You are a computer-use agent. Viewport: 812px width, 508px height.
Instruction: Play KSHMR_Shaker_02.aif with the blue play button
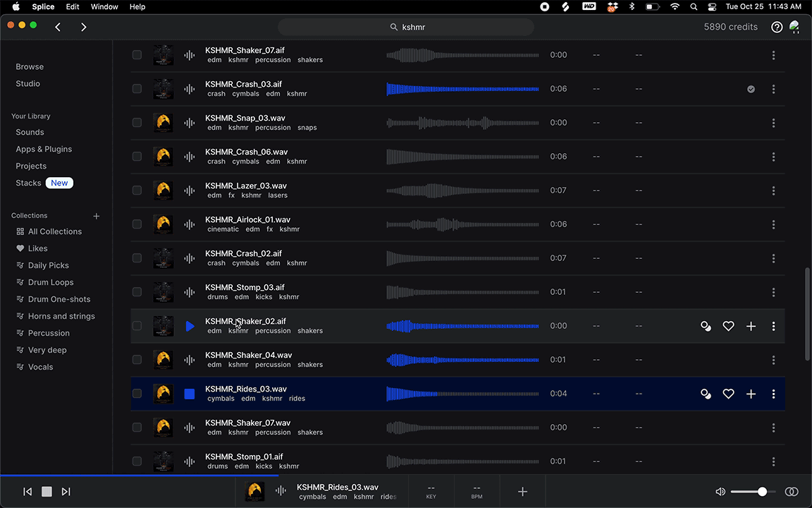tap(190, 326)
